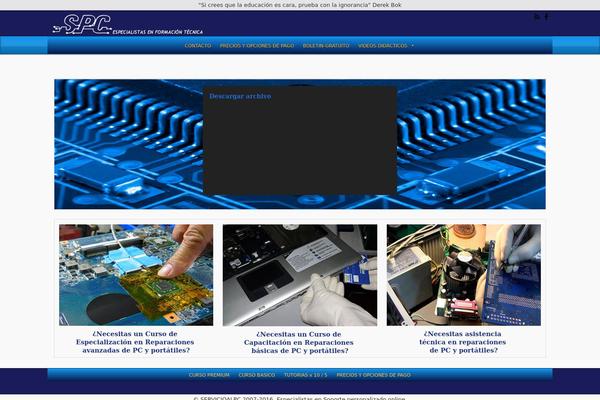Image resolution: width=600 pixels, height=400 pixels.
Task: Click the social icon beside the Facebook icon
Action: click(x=537, y=16)
